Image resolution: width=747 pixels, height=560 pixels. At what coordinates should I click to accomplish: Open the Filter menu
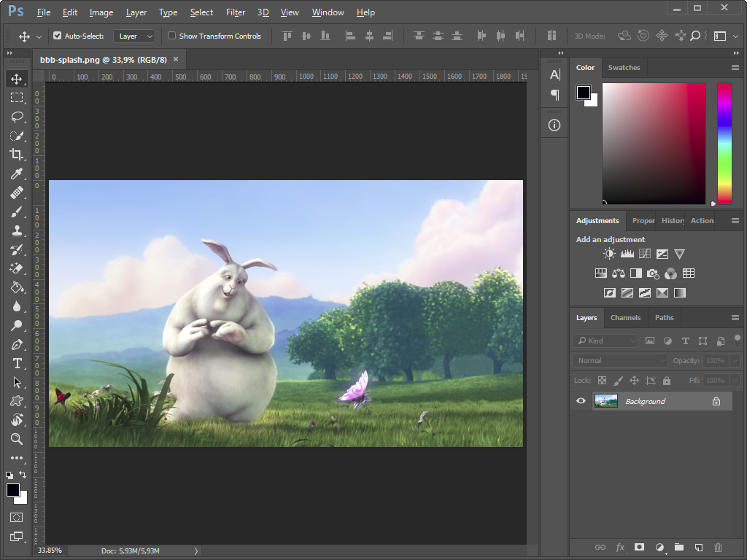coord(236,12)
